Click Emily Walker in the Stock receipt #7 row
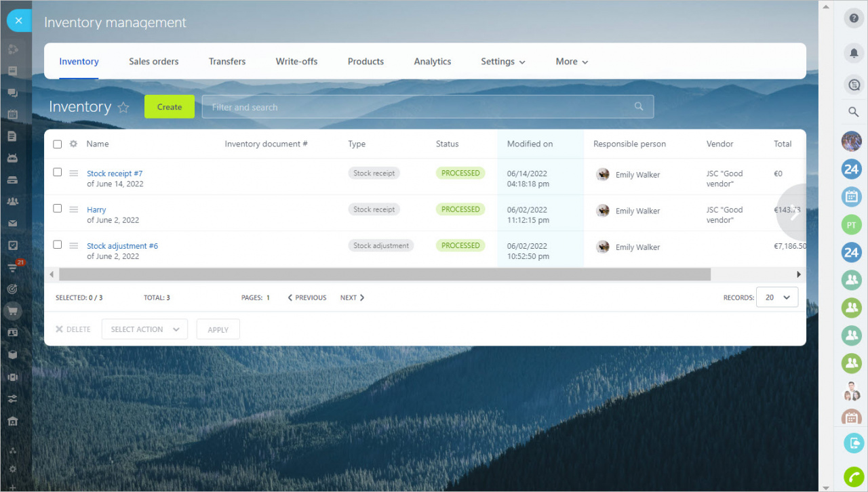Viewport: 868px width, 492px height. pyautogui.click(x=637, y=175)
